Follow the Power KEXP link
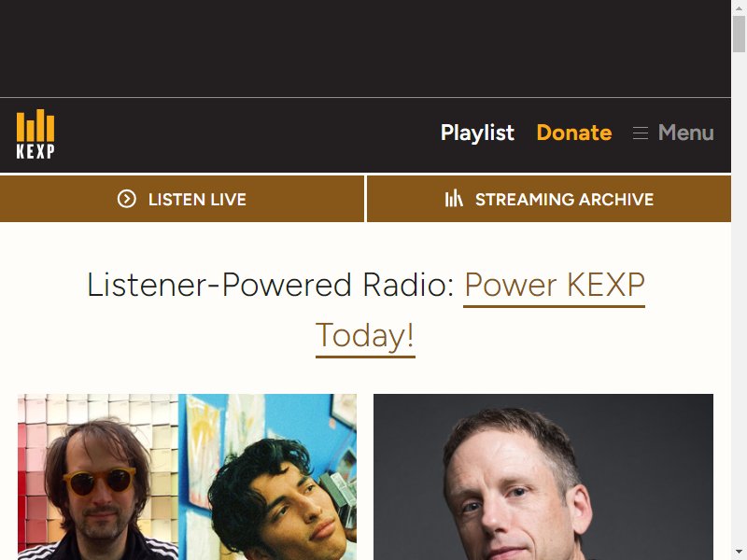The image size is (747, 560). tap(555, 286)
